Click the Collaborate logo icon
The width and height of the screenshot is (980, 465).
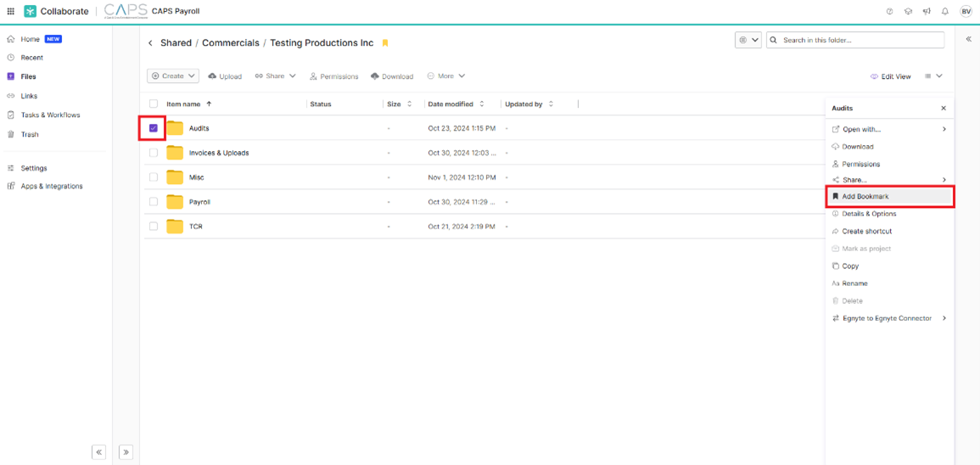30,11
